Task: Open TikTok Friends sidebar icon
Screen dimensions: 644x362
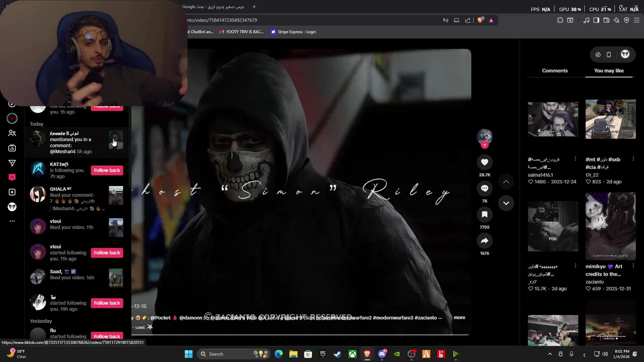Action: [x=12, y=133]
